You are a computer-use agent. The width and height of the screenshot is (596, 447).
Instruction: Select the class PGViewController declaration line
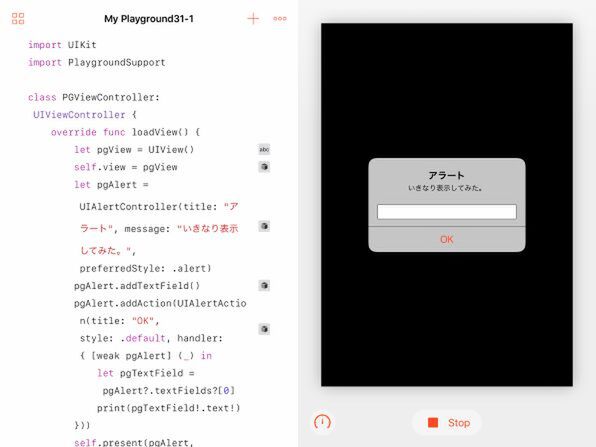(x=94, y=97)
